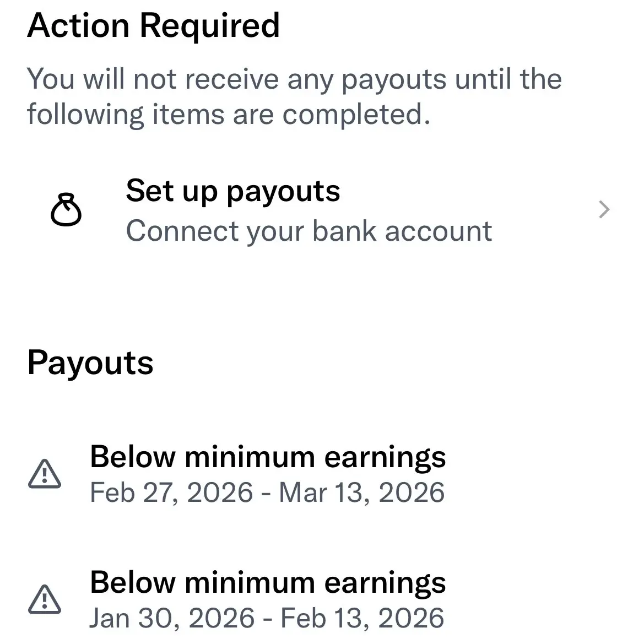644x644 pixels.
Task: Click the word 'earnings' in first payout row
Action: pyautogui.click(x=385, y=458)
